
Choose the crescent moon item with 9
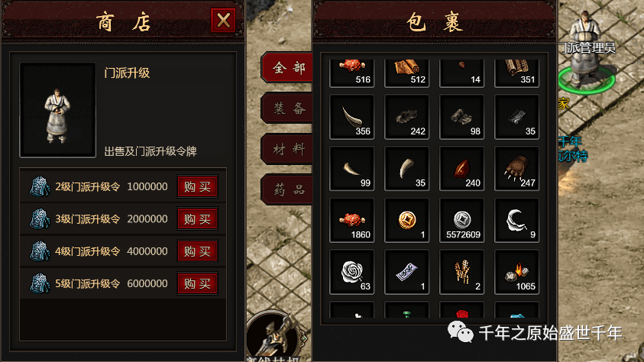(x=517, y=220)
